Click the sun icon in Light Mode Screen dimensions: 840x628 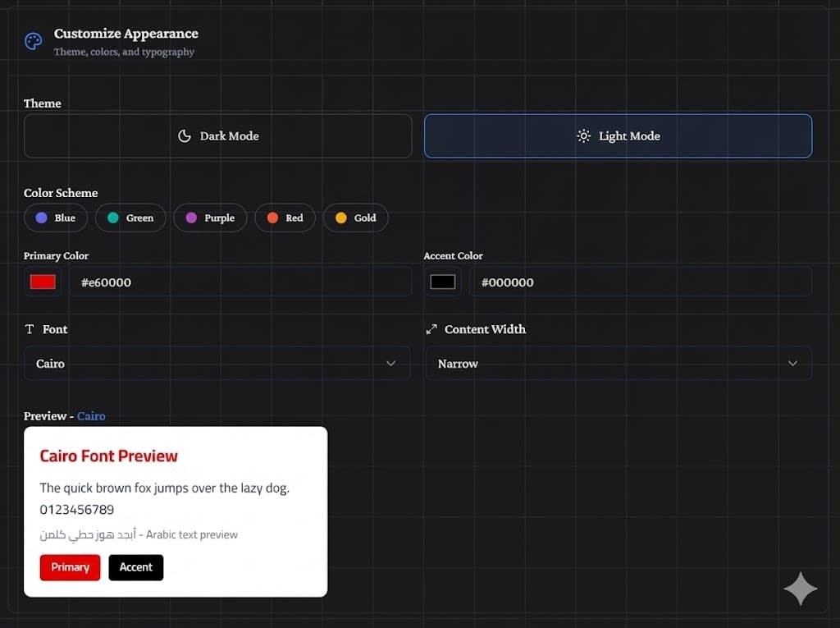(x=583, y=136)
